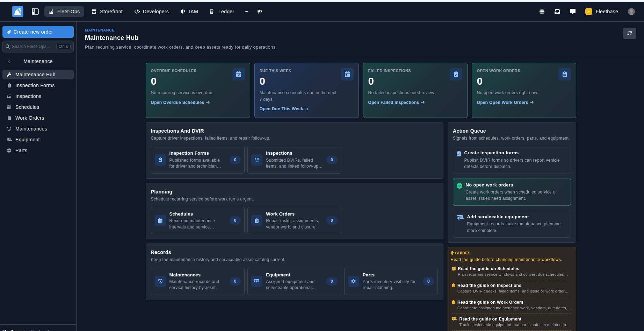
Task: Click the Overdue Schedules card icon
Action: [x=239, y=74]
